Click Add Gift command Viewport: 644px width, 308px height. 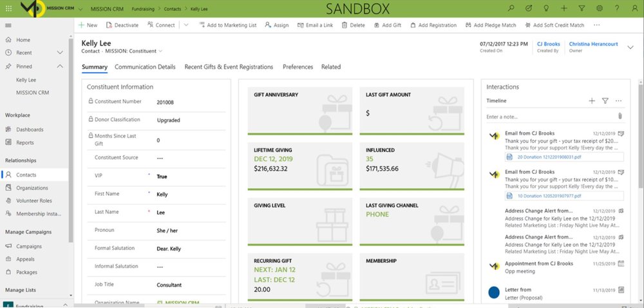pyautogui.click(x=388, y=25)
